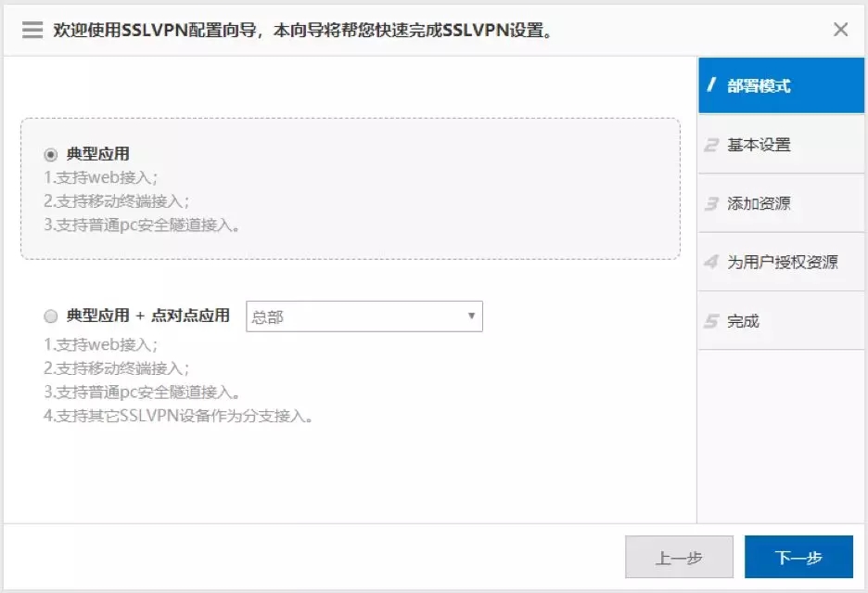868x593 pixels.
Task: Click 下一步 to continue the wizard
Action: (x=798, y=558)
